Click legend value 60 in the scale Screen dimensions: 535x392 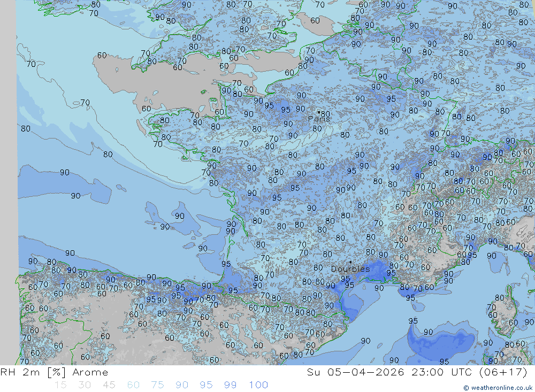133,385
